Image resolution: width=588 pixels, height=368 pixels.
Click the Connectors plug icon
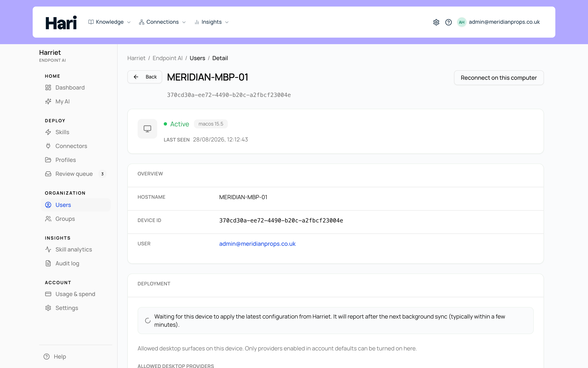pos(48,146)
